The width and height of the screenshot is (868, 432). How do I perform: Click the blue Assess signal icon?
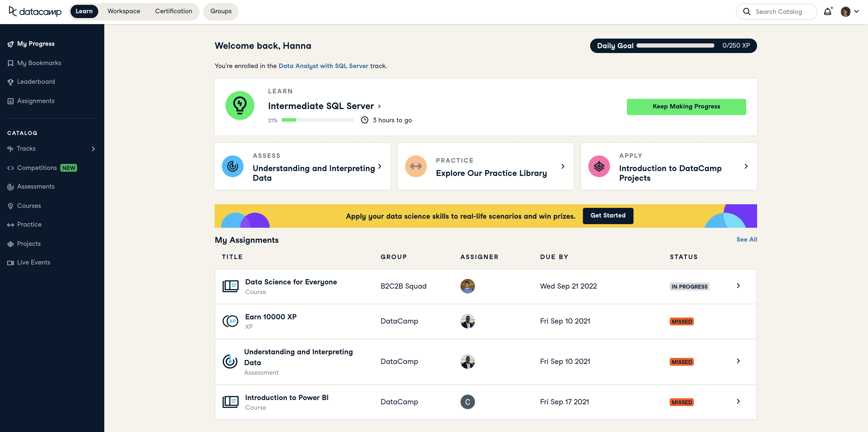(x=232, y=166)
